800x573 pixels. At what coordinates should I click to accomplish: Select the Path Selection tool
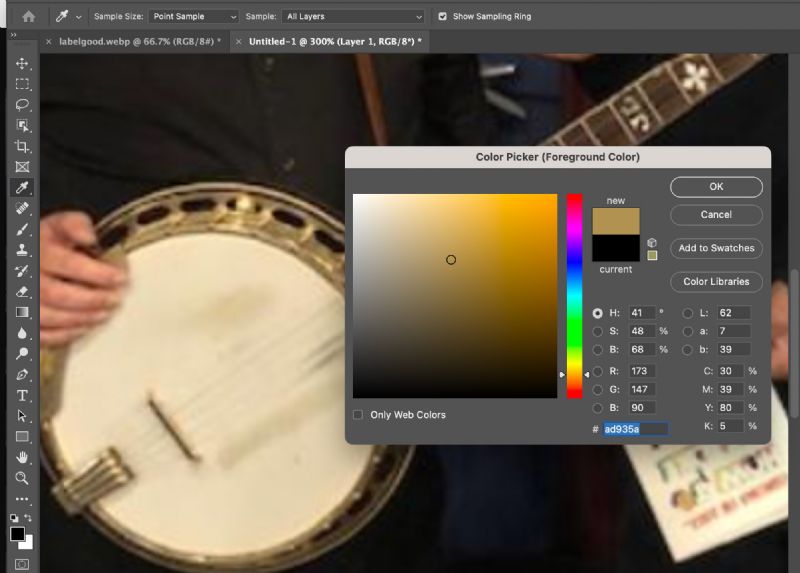tap(22, 416)
